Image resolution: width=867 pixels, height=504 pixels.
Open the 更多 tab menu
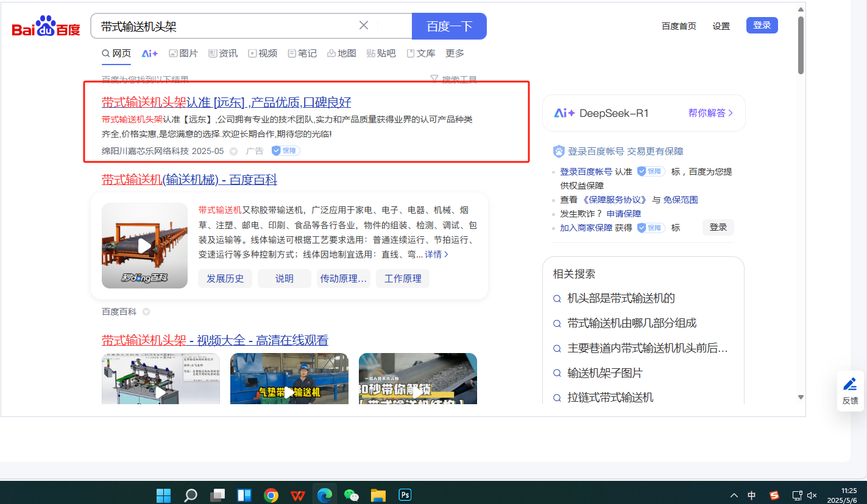tap(455, 54)
